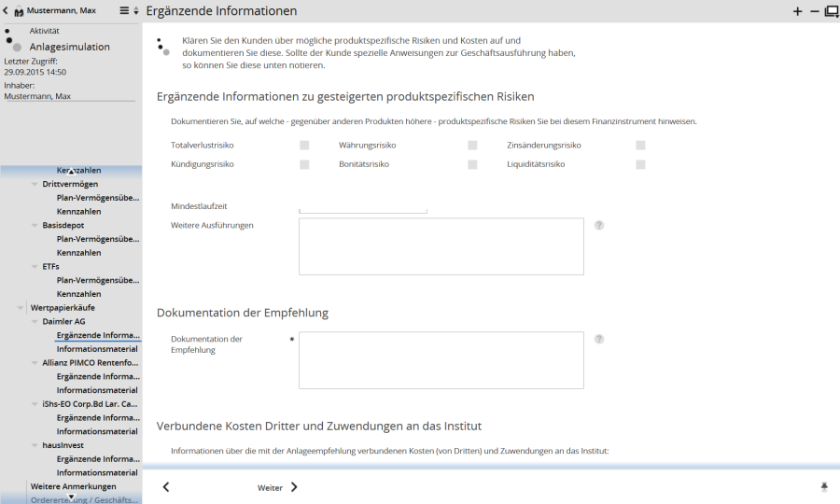Image resolution: width=840 pixels, height=504 pixels.
Task: Select Informationsmaterial under Daimler AG
Action: coord(97,349)
